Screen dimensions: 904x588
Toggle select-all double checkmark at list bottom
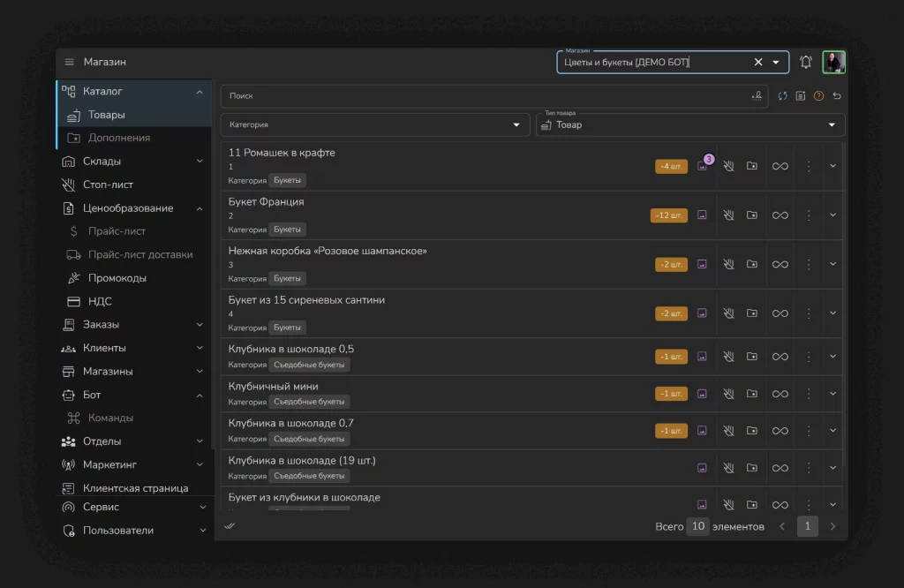coord(230,525)
